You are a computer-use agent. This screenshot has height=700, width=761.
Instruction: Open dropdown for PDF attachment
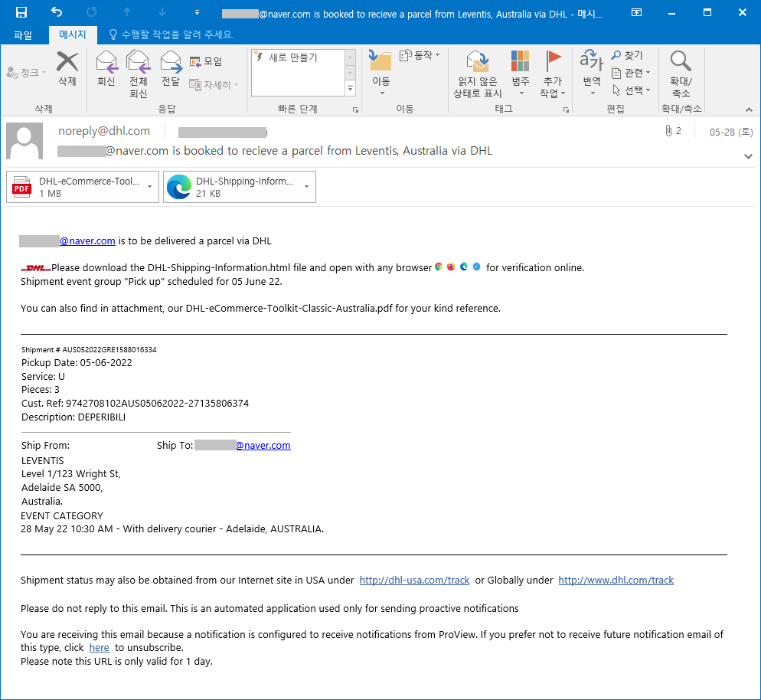pos(150,187)
